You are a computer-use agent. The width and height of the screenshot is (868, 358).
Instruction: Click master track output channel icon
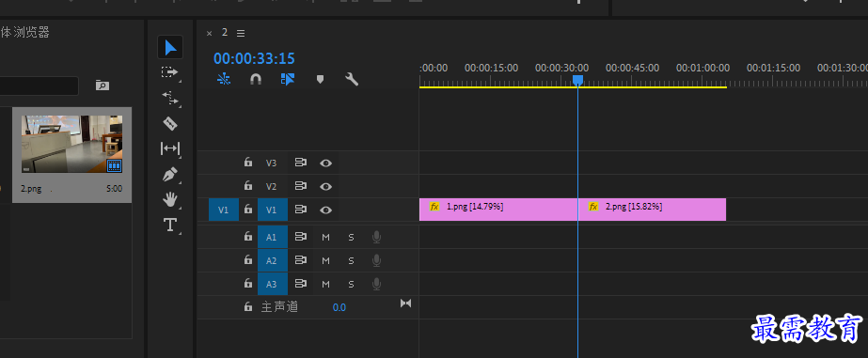pos(405,304)
